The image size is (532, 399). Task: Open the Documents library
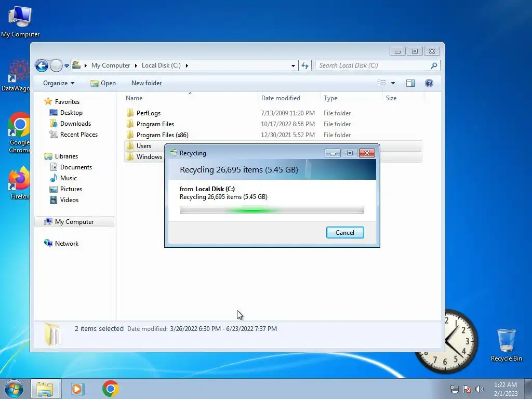pyautogui.click(x=76, y=167)
